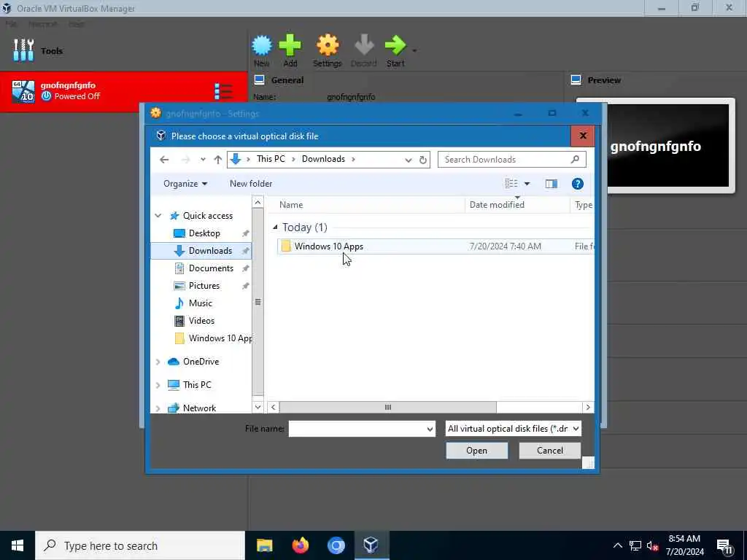Click the Tools icon in VirtualBox Manager
This screenshot has width=747, height=560.
tap(23, 50)
